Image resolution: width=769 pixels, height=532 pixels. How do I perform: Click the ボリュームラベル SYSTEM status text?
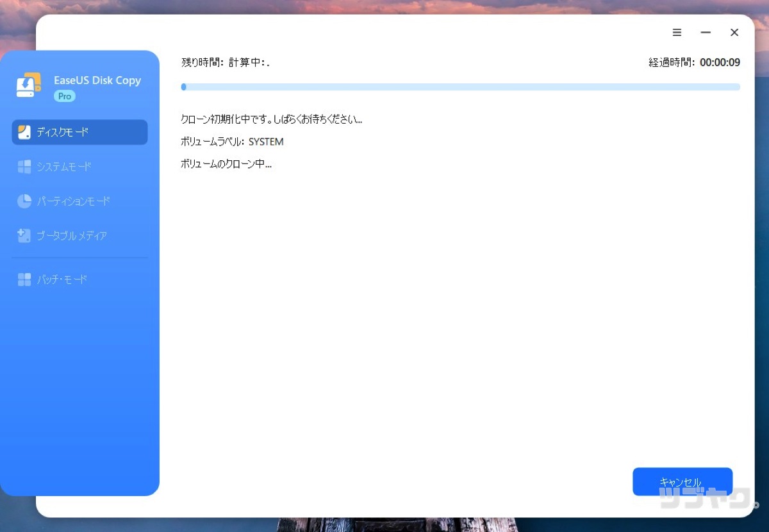coord(232,142)
